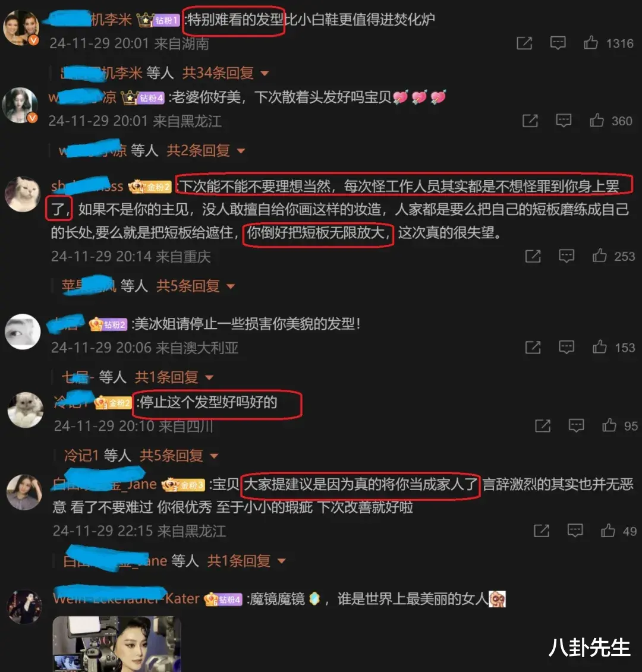The height and width of the screenshot is (672, 642).
Task: Open the cat avatar of 重庆 commenter
Action: (23, 194)
